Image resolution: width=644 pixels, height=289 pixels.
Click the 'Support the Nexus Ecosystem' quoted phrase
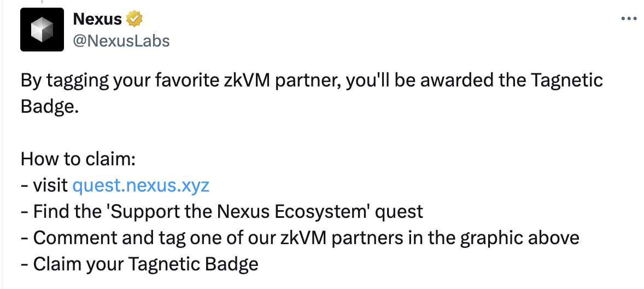click(x=241, y=212)
